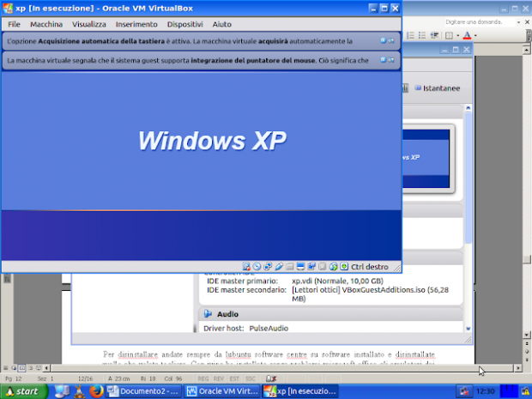Click the Windows start button
This screenshot has width=532, height=399.
pyautogui.click(x=23, y=391)
